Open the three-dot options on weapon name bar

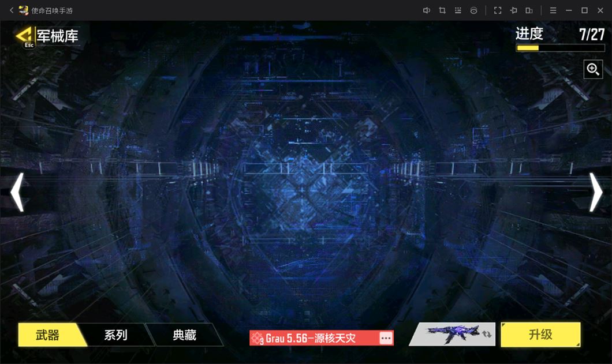click(x=386, y=338)
